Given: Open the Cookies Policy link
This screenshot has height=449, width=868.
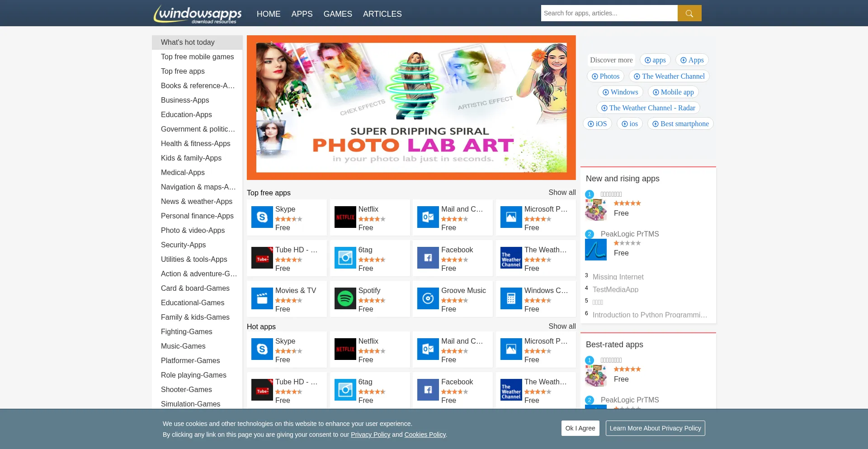Looking at the screenshot, I should [x=425, y=435].
